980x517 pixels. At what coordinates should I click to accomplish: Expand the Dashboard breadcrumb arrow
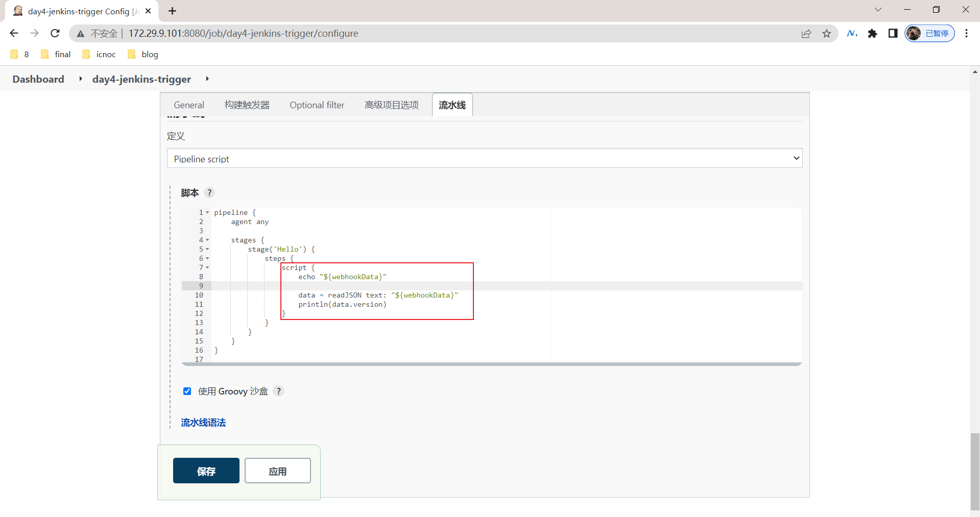pyautogui.click(x=80, y=79)
